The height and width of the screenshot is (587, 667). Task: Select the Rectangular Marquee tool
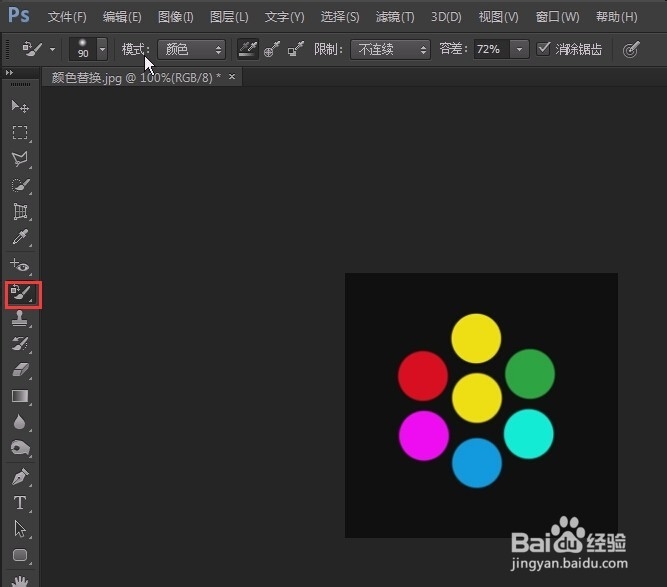pos(20,133)
